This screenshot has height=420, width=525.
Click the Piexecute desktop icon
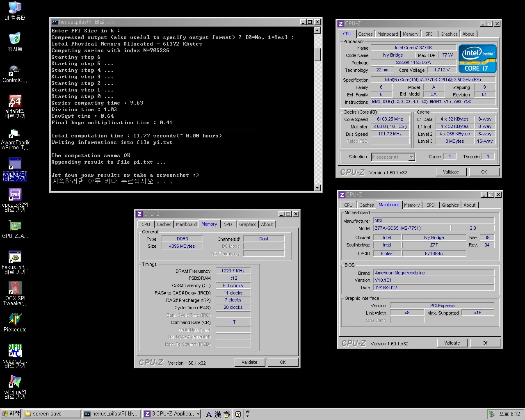coord(15,320)
